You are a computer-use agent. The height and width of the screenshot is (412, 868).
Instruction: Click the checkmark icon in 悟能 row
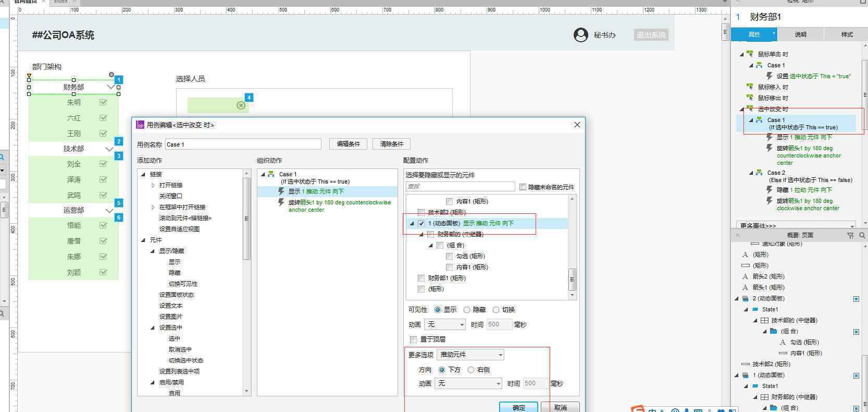pos(103,225)
